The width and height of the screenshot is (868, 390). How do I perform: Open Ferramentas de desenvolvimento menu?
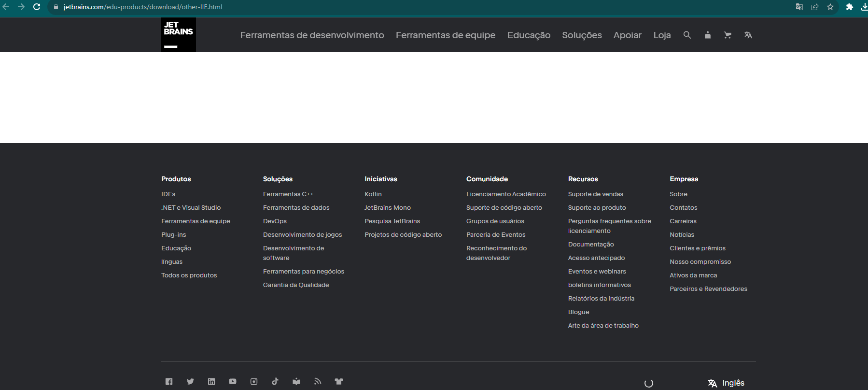pos(312,35)
